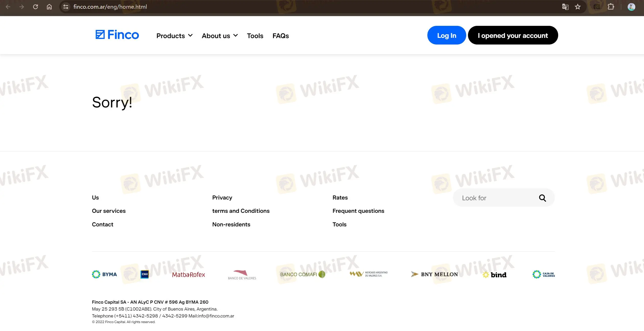
Task: Click the browser back navigation arrow
Action: [8, 7]
